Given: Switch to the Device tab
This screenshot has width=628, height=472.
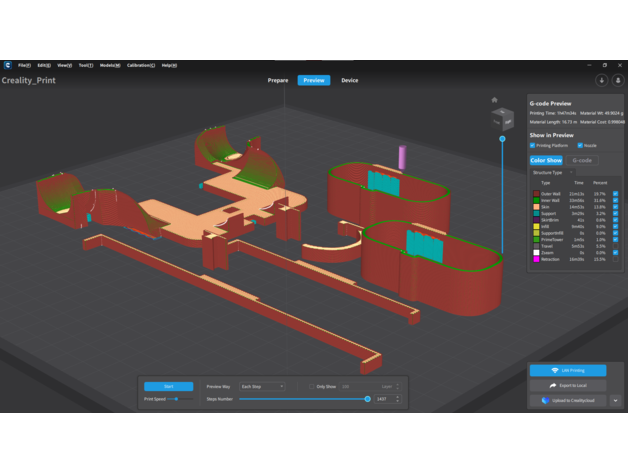Looking at the screenshot, I should click(349, 80).
